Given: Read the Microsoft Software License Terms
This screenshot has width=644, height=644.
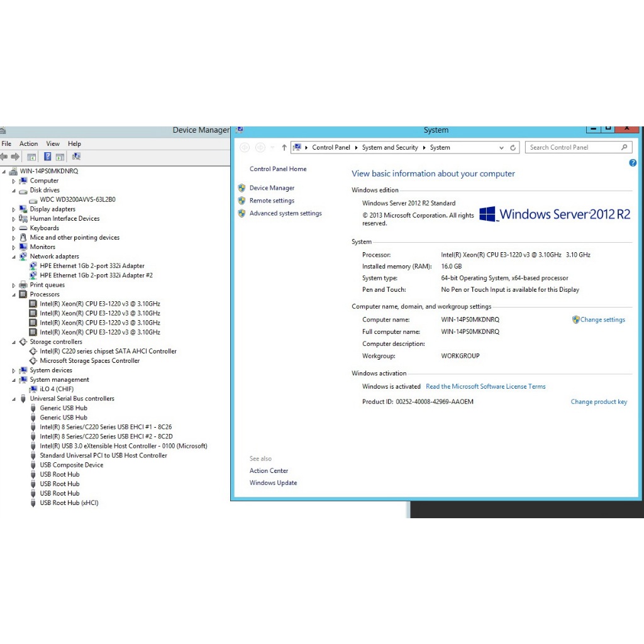Looking at the screenshot, I should (486, 387).
